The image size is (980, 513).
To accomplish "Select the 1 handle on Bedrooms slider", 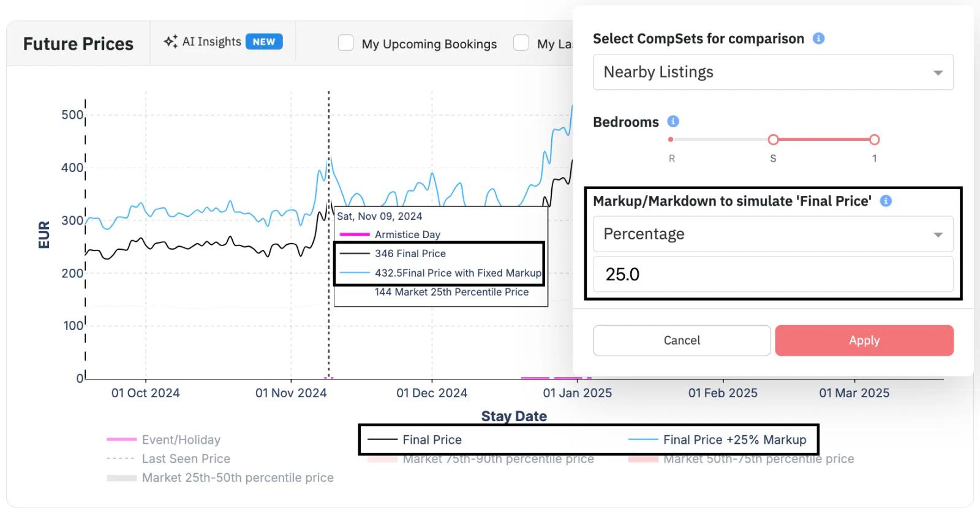I will click(875, 140).
